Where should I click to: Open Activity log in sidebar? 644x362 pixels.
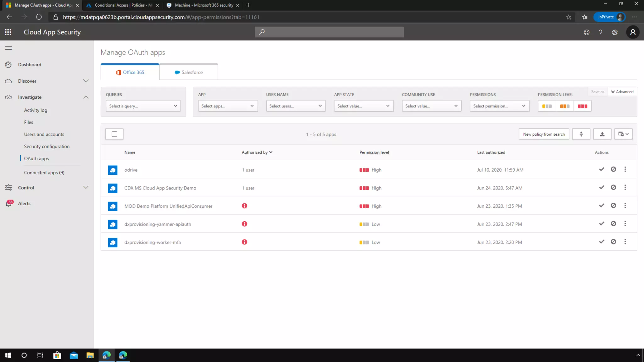[x=36, y=110]
